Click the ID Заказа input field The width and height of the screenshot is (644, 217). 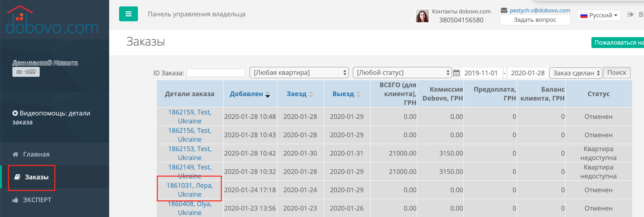click(216, 73)
